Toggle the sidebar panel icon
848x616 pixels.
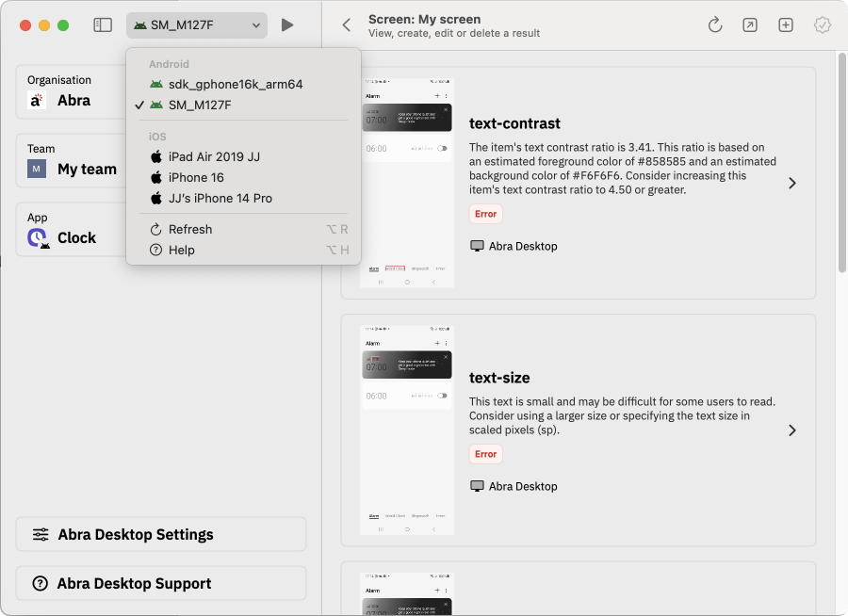(103, 24)
